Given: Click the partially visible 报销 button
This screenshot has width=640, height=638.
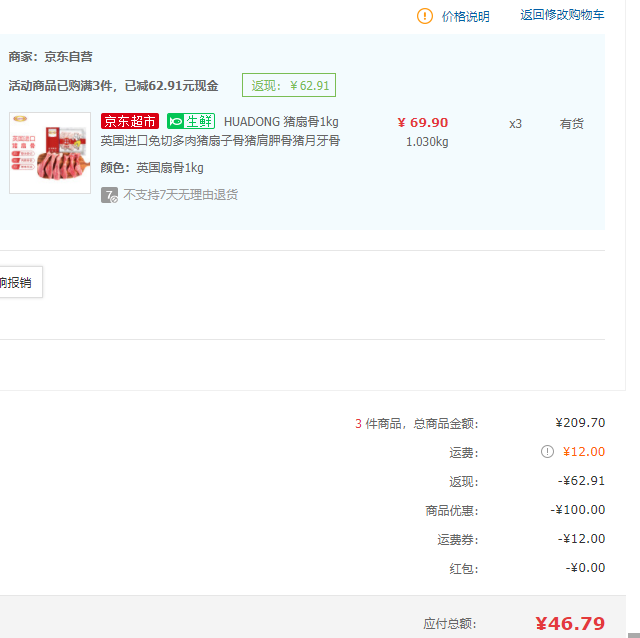Looking at the screenshot, I should coord(17,282).
